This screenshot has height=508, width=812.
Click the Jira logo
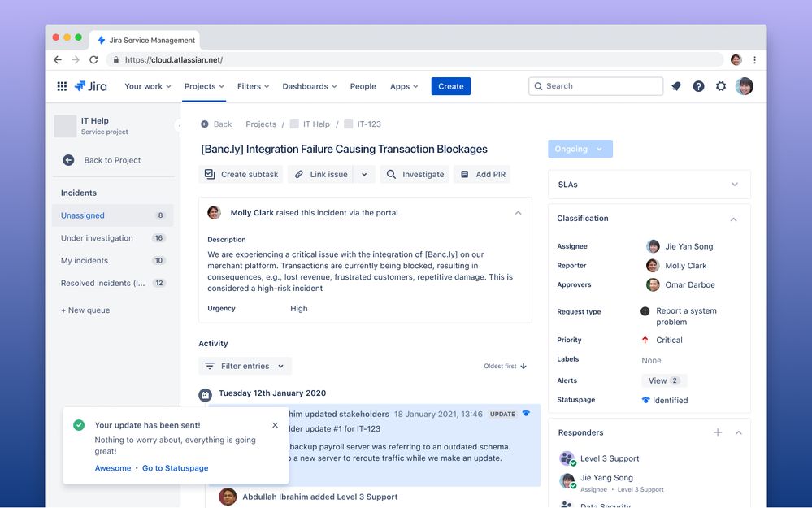90,86
